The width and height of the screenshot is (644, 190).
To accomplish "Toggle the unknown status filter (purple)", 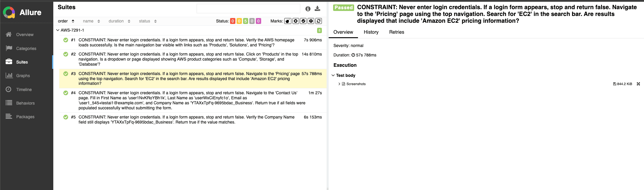I will 258,21.
